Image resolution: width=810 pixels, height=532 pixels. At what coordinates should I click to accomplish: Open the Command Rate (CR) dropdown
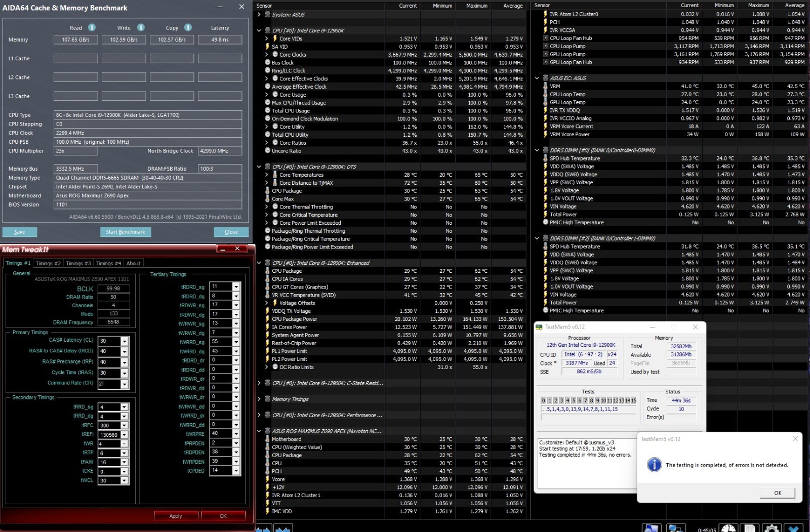click(x=124, y=384)
